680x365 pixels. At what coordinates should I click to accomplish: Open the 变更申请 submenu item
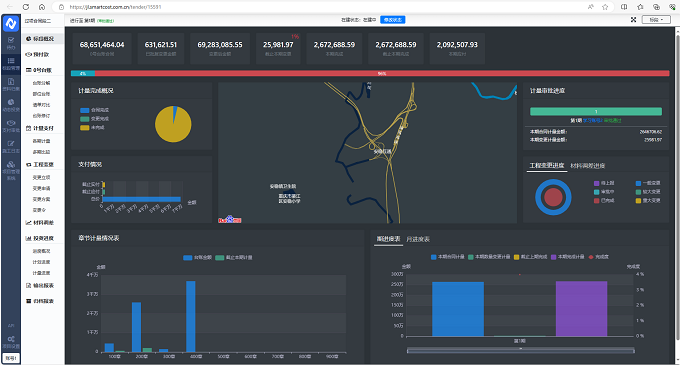coord(42,188)
